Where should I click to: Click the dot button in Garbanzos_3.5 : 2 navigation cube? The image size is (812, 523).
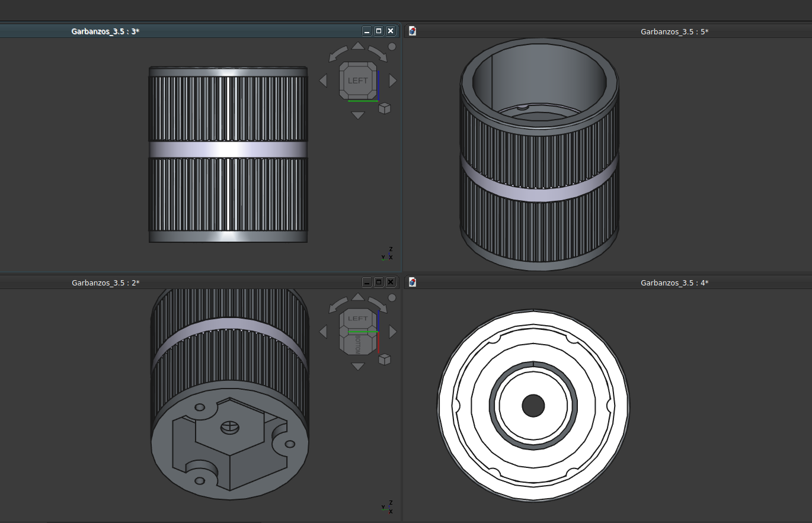click(x=392, y=298)
